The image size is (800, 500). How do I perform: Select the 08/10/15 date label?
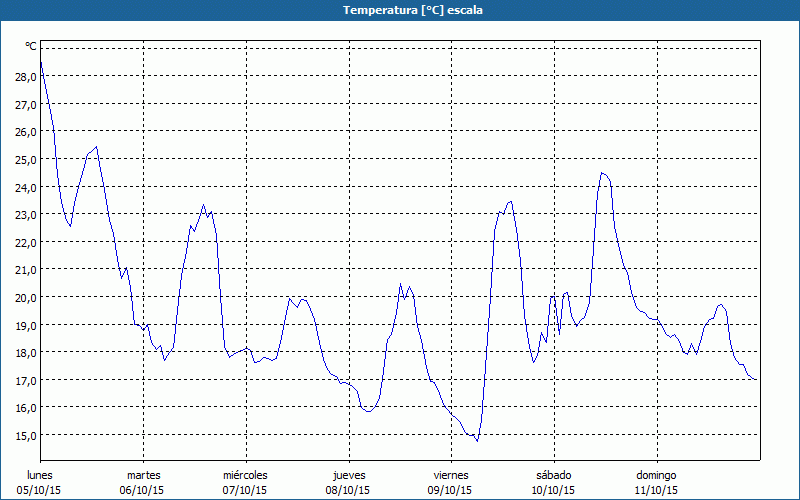348,490
